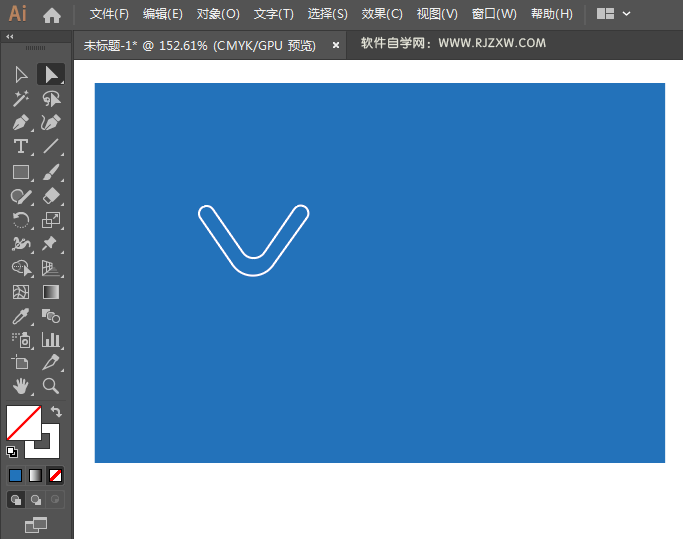The width and height of the screenshot is (683, 539).
Task: Collapse the toolbar with double arrows
Action: tap(10, 37)
